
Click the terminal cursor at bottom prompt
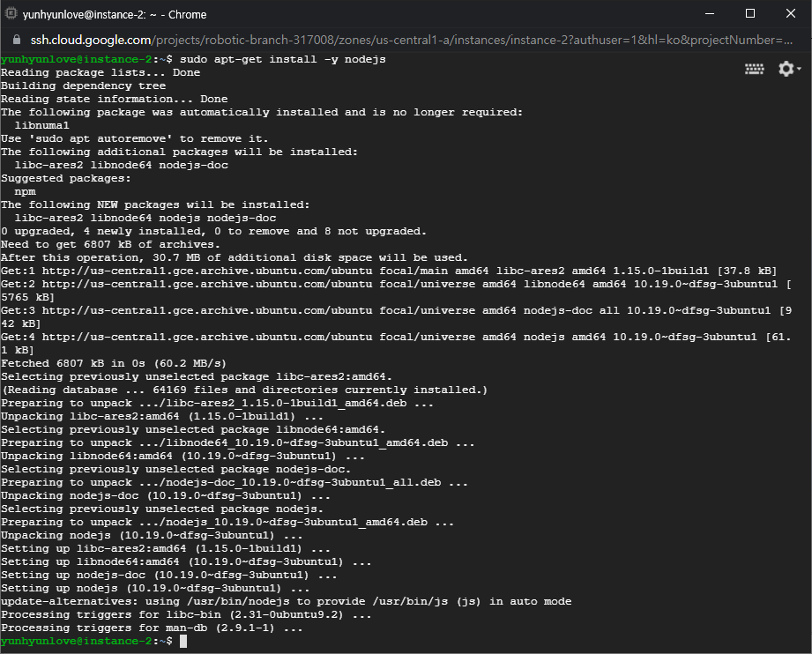[x=183, y=641]
